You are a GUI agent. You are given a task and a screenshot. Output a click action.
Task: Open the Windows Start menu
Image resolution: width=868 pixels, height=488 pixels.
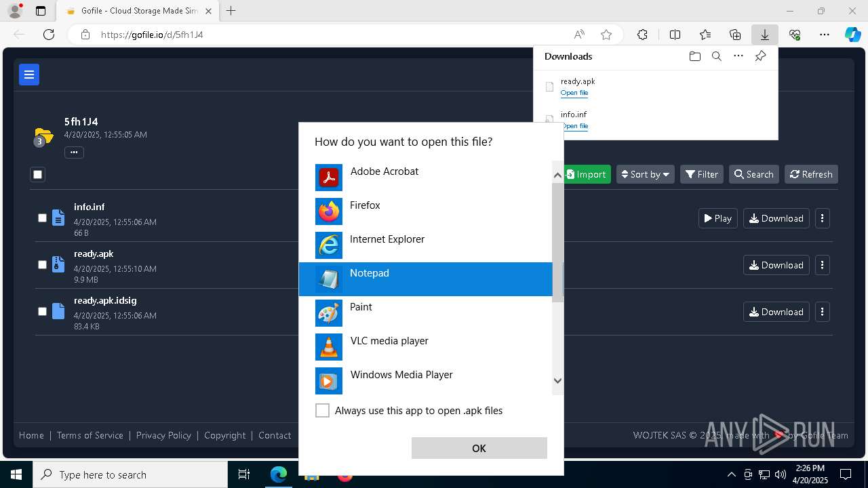16,474
